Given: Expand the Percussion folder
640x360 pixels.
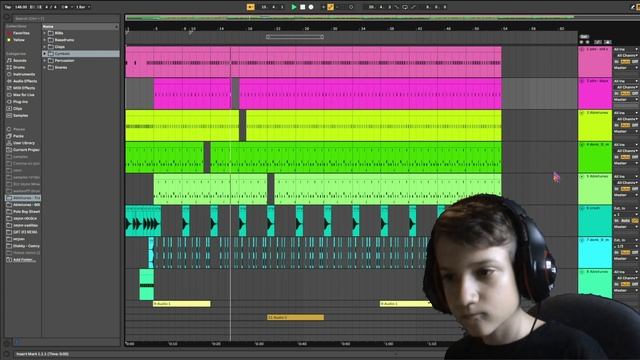Looking at the screenshot, I should point(45,60).
